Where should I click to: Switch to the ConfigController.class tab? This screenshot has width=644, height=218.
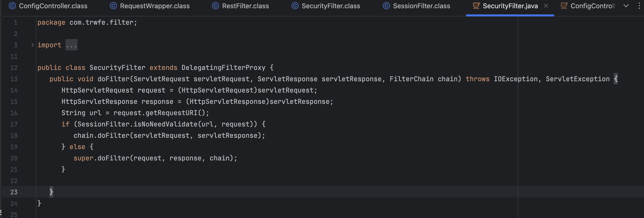click(53, 6)
